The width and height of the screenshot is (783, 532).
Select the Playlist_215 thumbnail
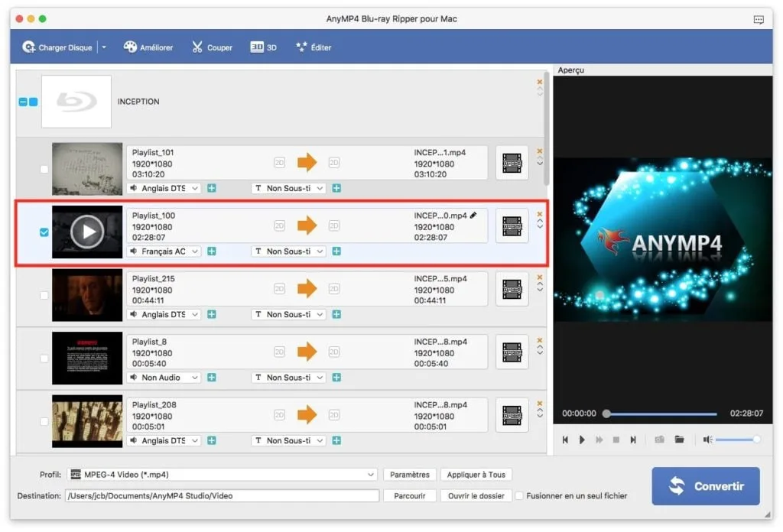point(87,295)
